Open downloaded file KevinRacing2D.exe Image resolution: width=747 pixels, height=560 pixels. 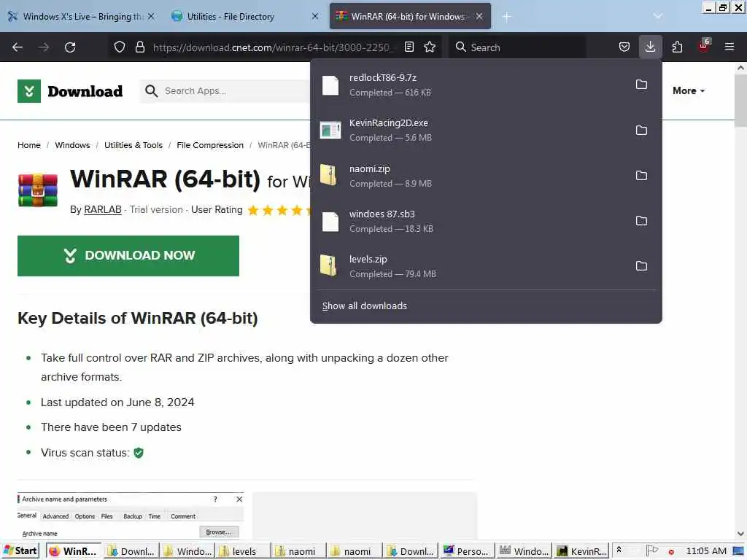(x=472, y=131)
